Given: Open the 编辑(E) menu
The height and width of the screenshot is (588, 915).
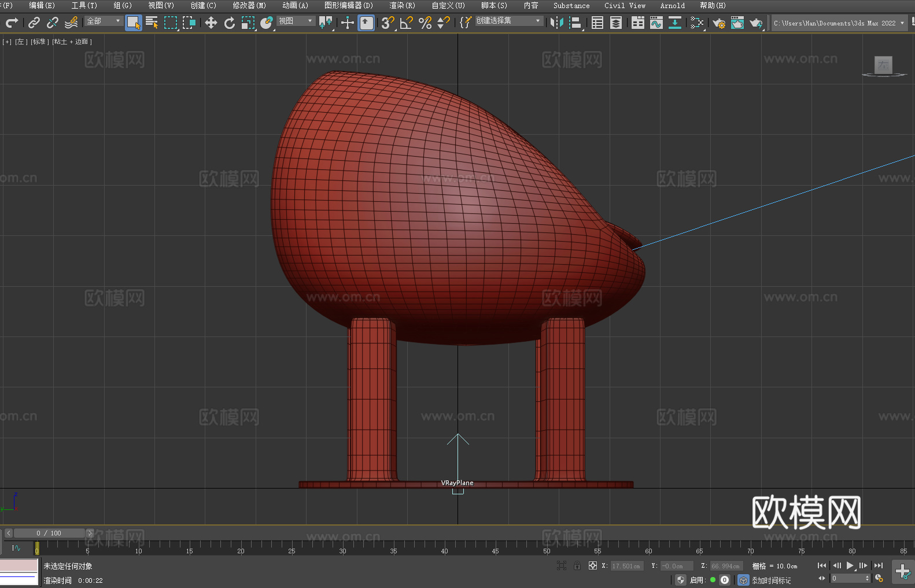Looking at the screenshot, I should 42,5.
